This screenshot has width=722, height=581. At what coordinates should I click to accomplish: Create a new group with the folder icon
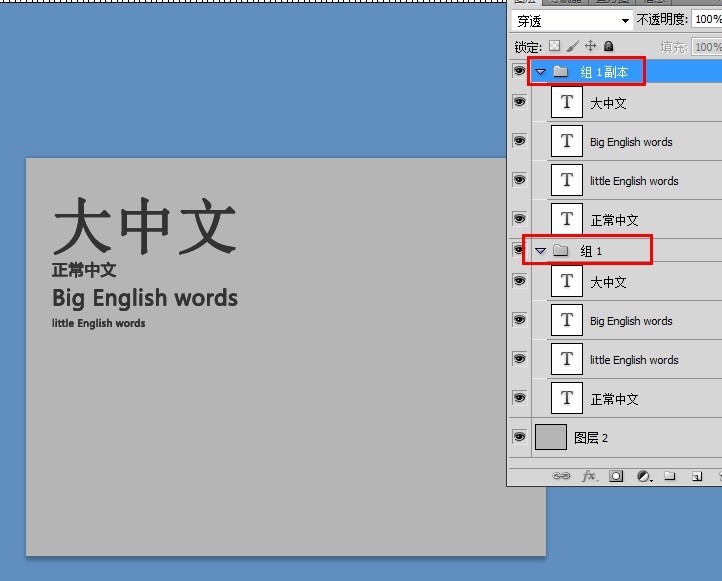(x=670, y=476)
